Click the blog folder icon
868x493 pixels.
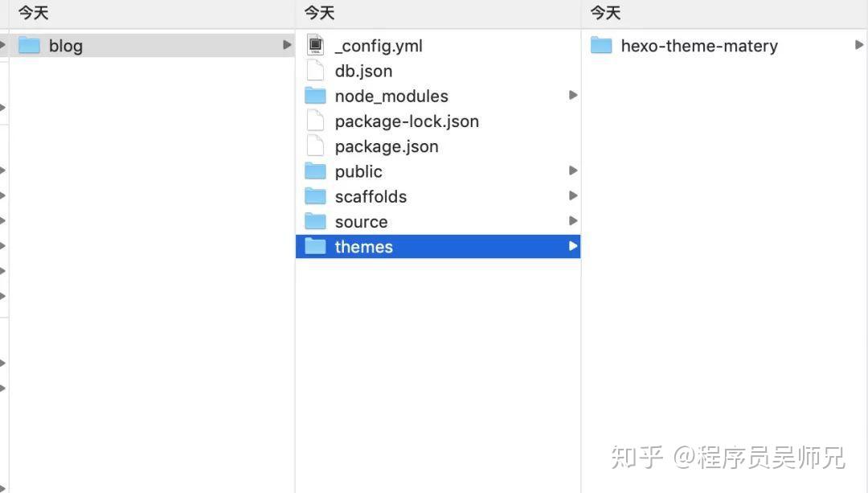tap(29, 45)
